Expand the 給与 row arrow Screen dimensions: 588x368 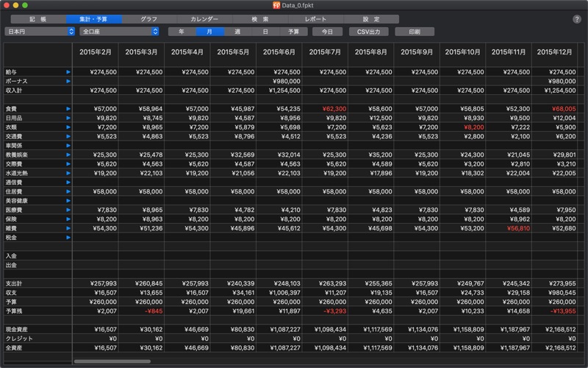pos(68,71)
